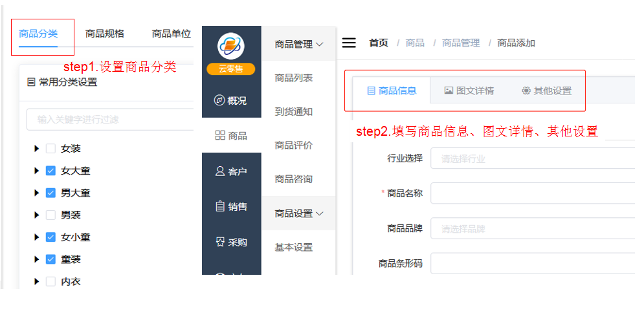The width and height of the screenshot is (644, 333).
Task: Check the 男装 category checkbox
Action: point(50,215)
